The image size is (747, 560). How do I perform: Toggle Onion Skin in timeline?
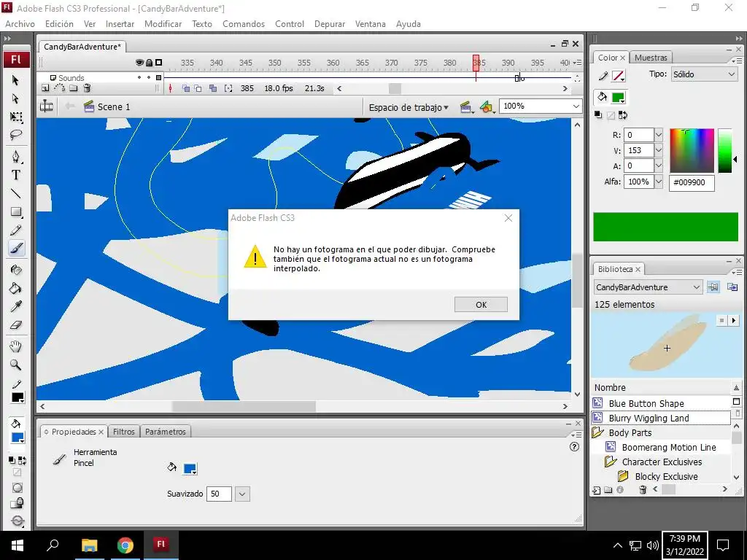coord(186,88)
